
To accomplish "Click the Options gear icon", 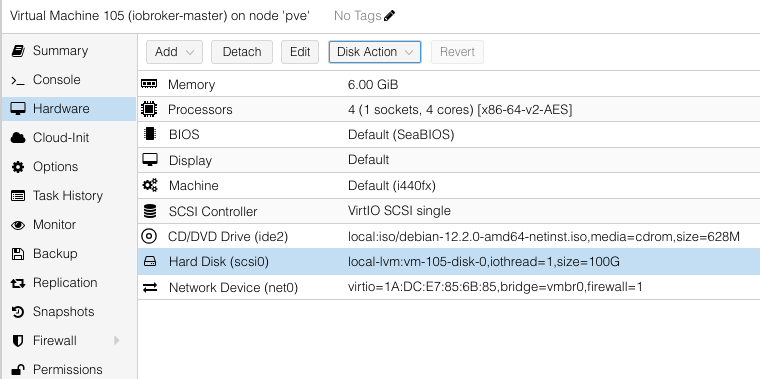I will click(18, 167).
